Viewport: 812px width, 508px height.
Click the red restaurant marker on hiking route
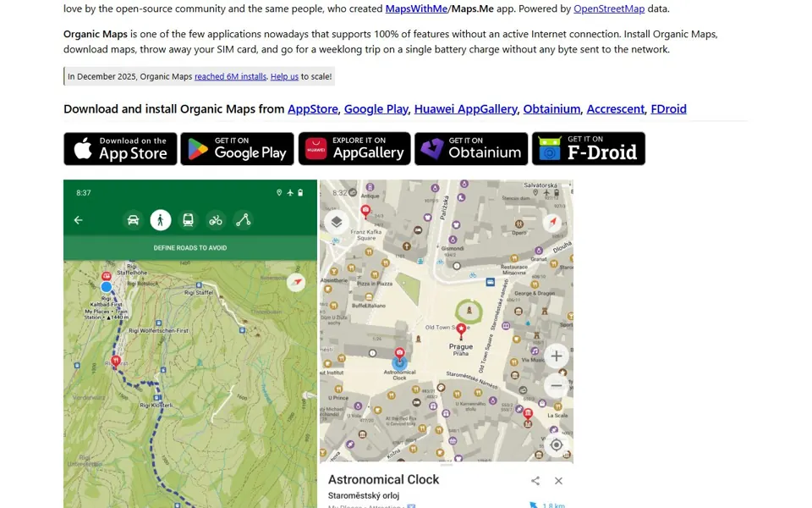[116, 361]
